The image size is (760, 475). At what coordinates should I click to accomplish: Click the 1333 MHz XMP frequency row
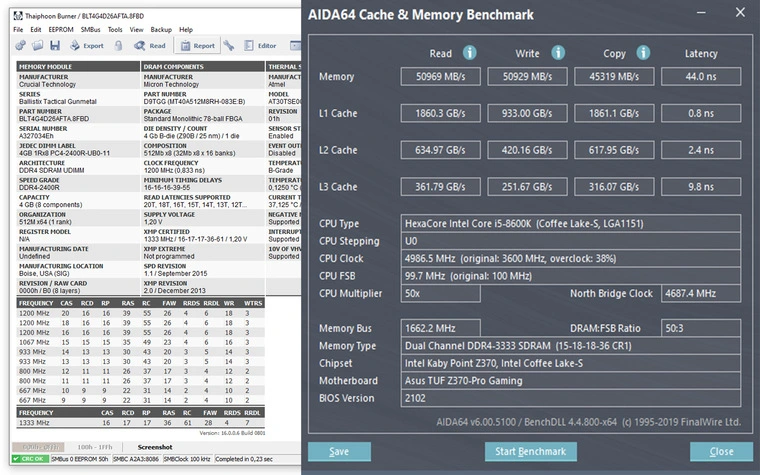click(x=141, y=423)
